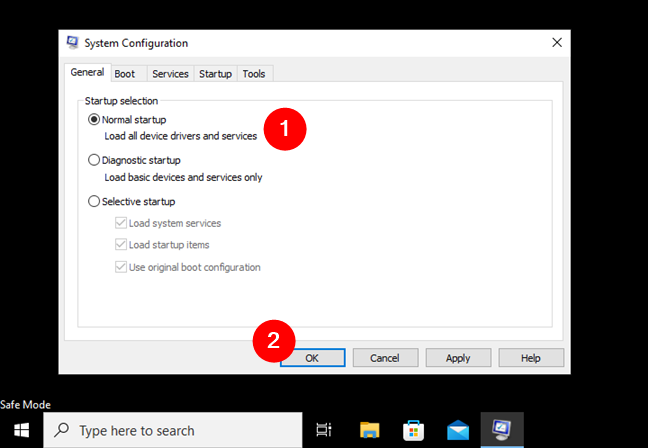648x448 pixels.
Task: Click the System Configuration title bar icon
Action: (73, 42)
